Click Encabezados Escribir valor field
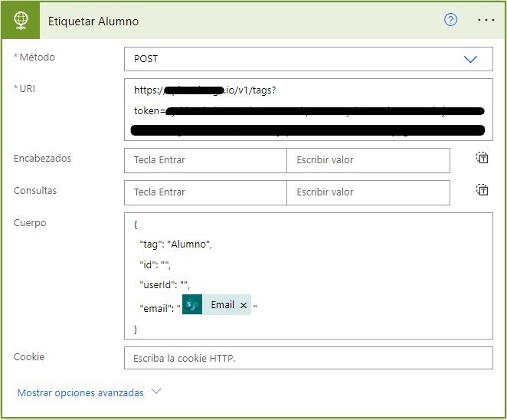 coord(368,160)
